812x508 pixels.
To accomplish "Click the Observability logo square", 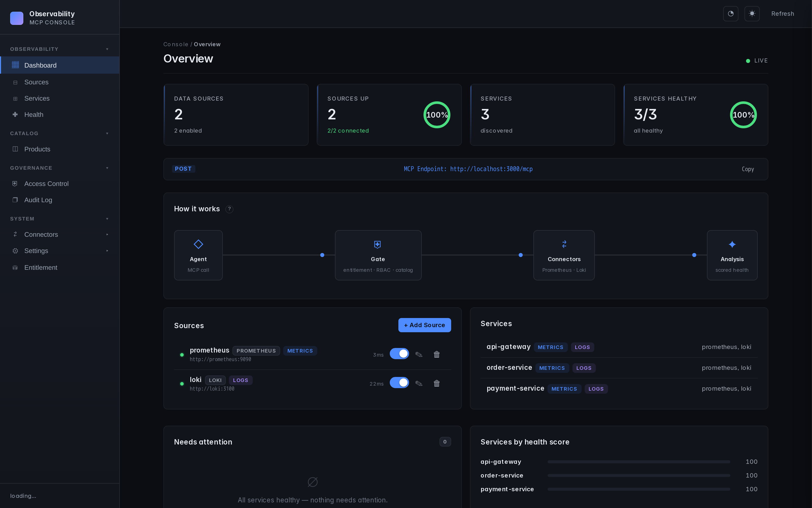I will pos(17,18).
